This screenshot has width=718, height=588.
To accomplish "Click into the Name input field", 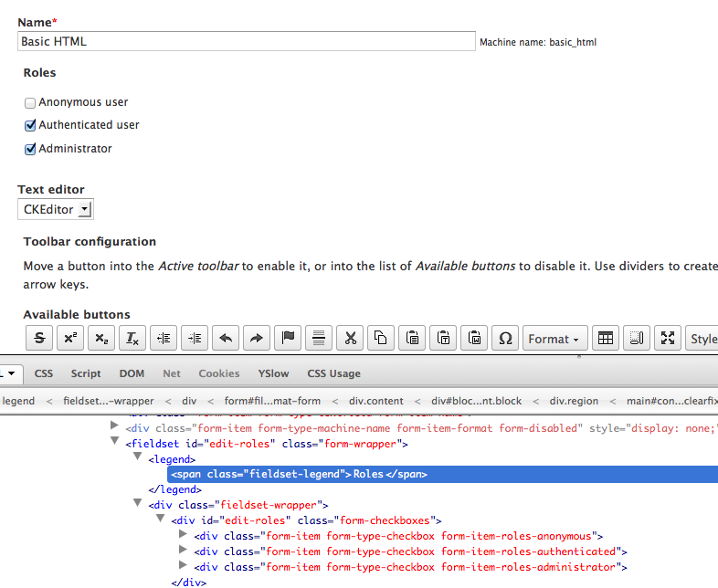I will coord(247,41).
